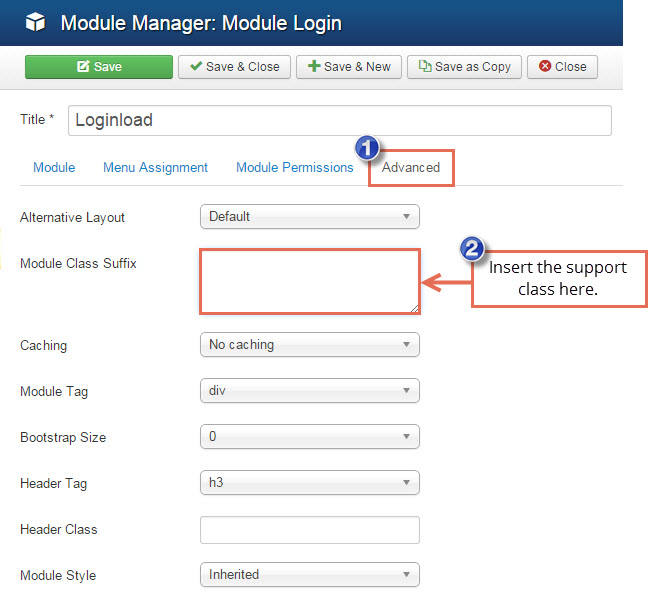Click the Title field label

(x=37, y=119)
